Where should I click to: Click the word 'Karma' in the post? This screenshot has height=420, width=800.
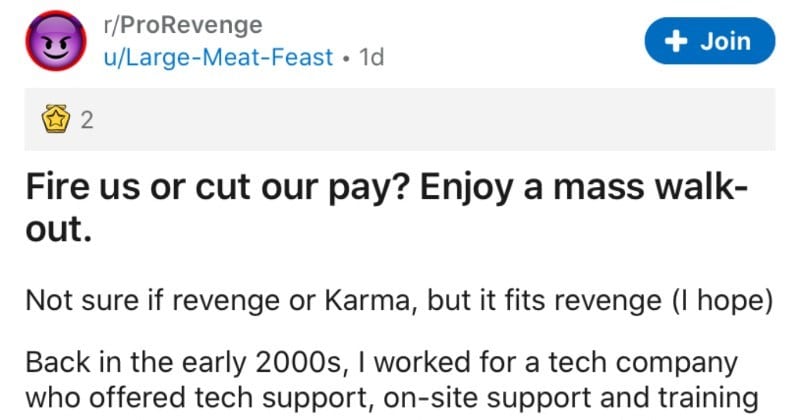(x=367, y=301)
